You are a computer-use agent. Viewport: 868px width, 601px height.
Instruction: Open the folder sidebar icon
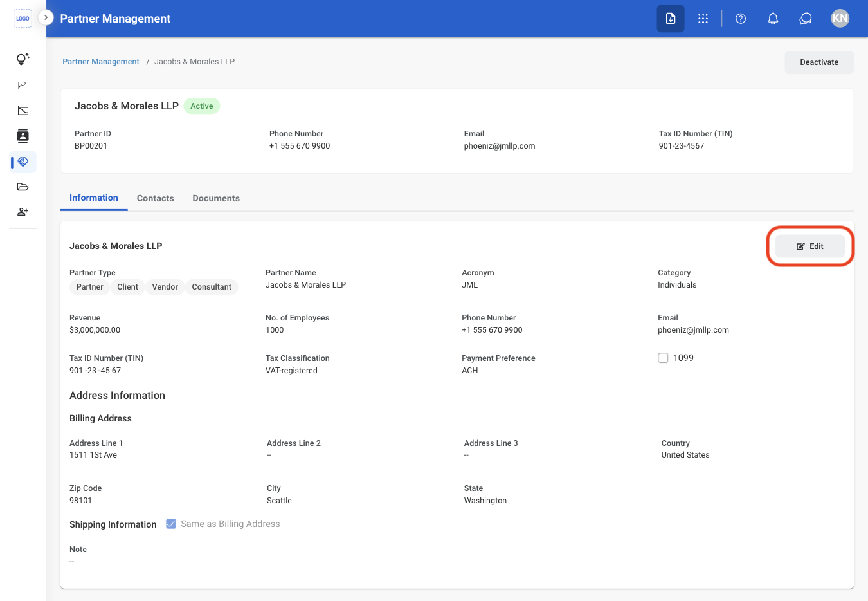coord(23,187)
